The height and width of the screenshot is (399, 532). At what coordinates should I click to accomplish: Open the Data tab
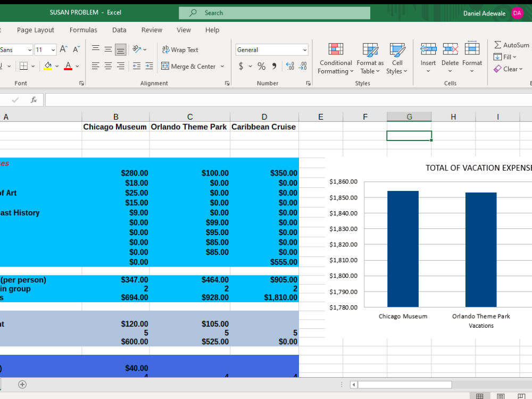pos(119,30)
